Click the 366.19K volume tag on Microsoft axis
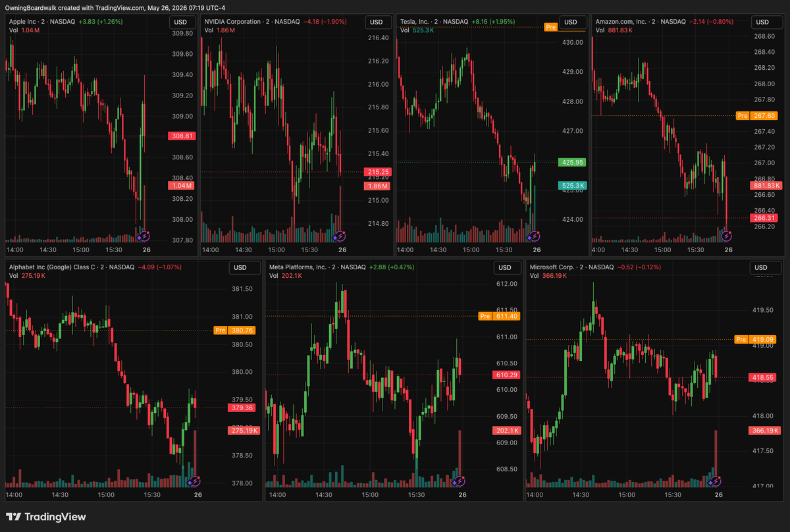 click(765, 431)
